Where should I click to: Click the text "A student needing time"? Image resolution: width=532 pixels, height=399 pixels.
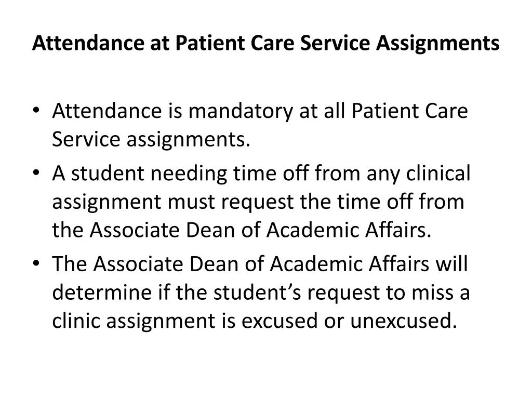(139, 174)
